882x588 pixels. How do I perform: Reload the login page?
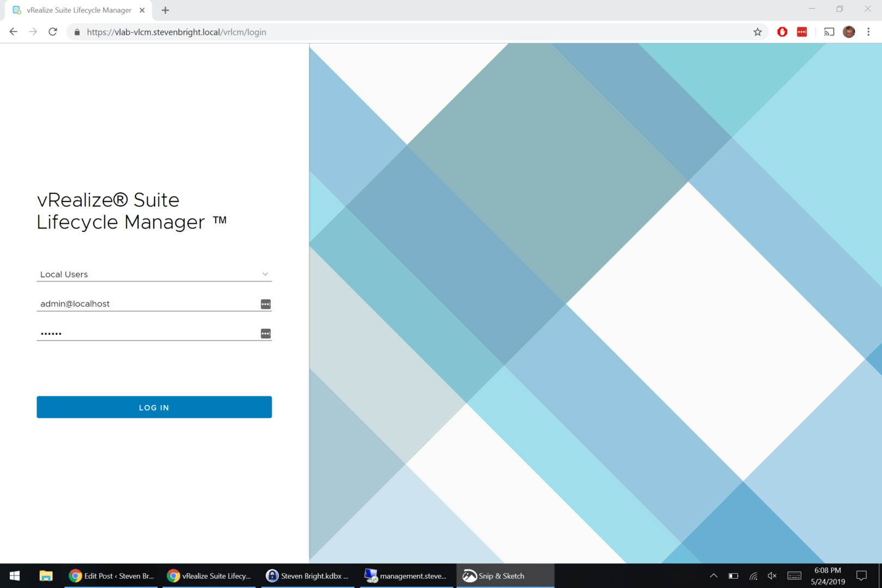pyautogui.click(x=53, y=32)
